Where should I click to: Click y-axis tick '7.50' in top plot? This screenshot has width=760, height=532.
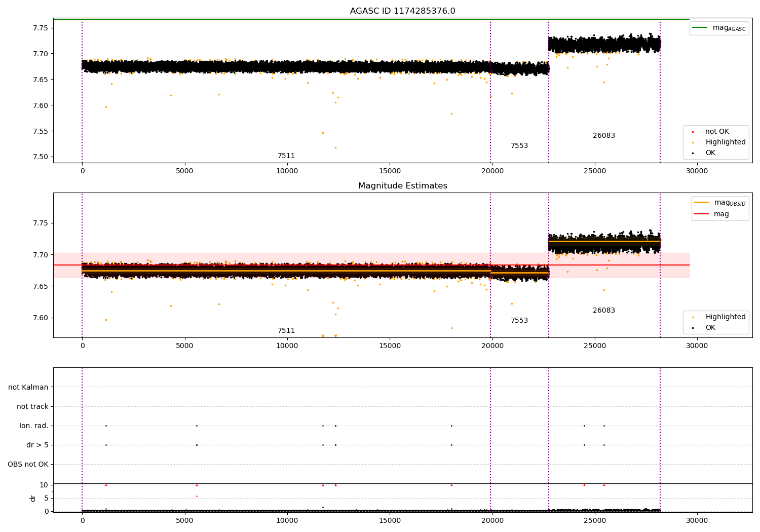[40, 157]
